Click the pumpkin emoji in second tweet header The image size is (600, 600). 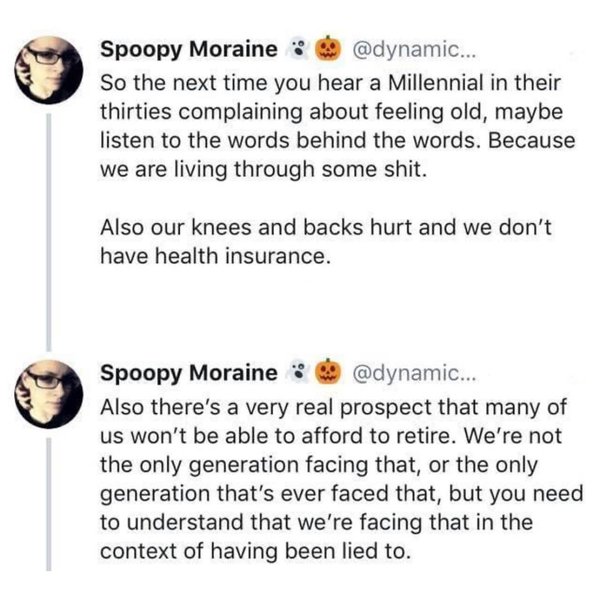(x=325, y=373)
